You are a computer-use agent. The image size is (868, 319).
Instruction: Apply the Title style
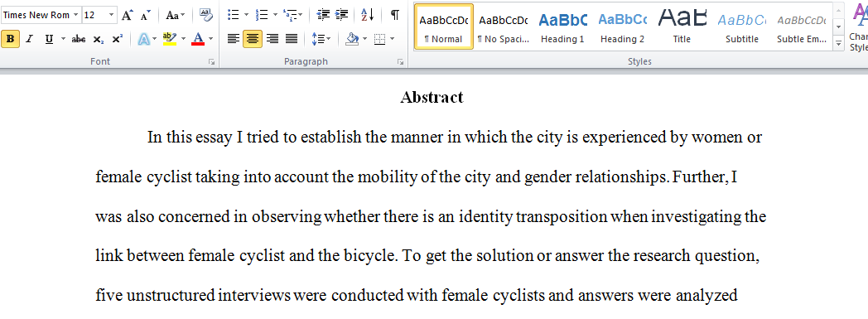click(x=682, y=27)
